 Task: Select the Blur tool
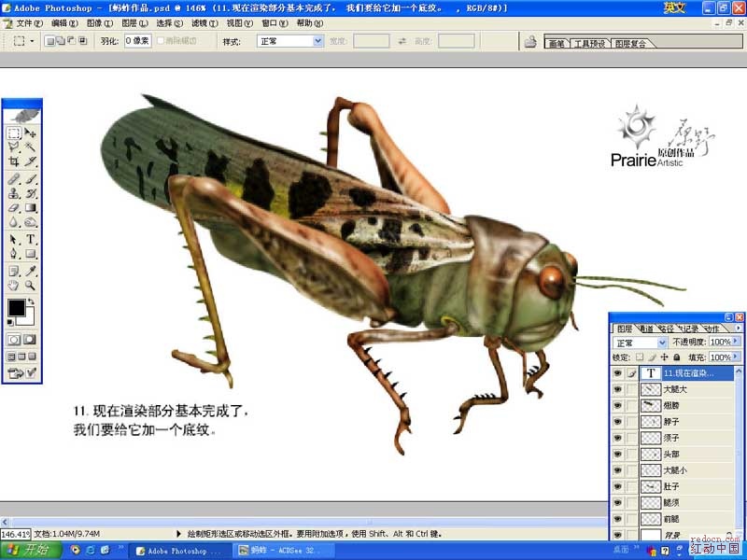(14, 222)
